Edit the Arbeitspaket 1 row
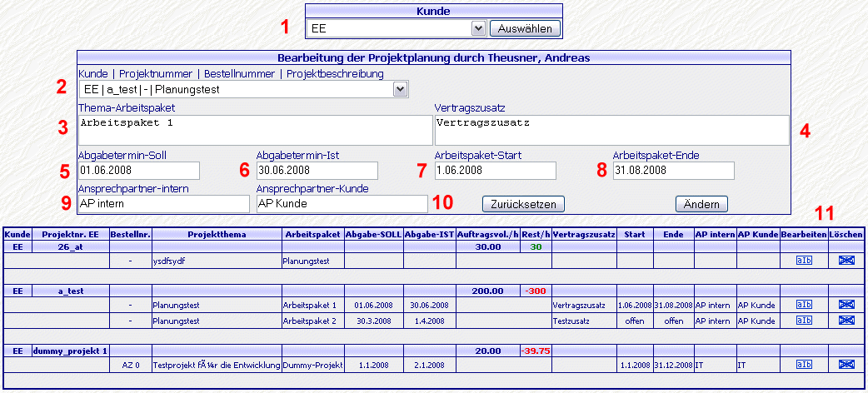The image size is (868, 393). (x=804, y=305)
